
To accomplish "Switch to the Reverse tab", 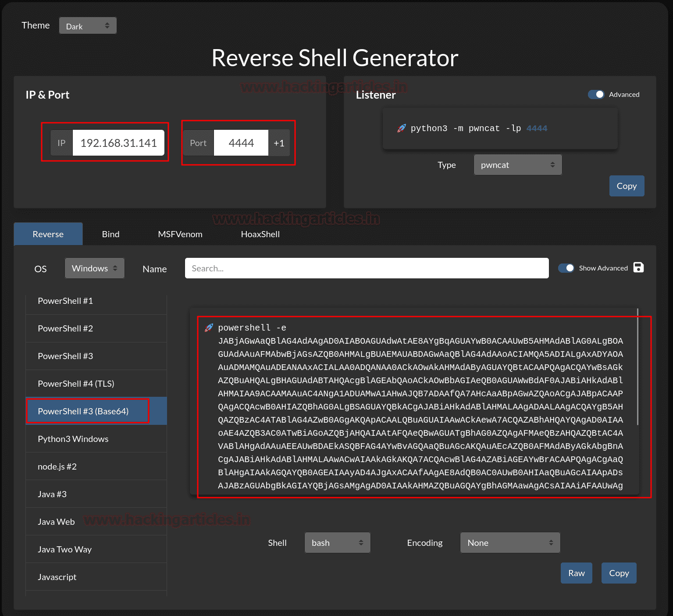I will [48, 234].
